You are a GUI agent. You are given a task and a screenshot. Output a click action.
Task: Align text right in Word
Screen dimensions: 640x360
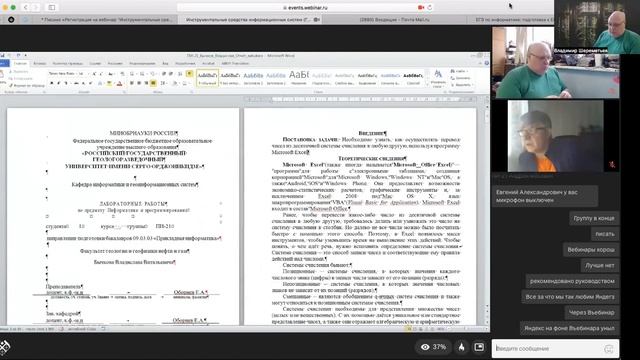pos(146,83)
